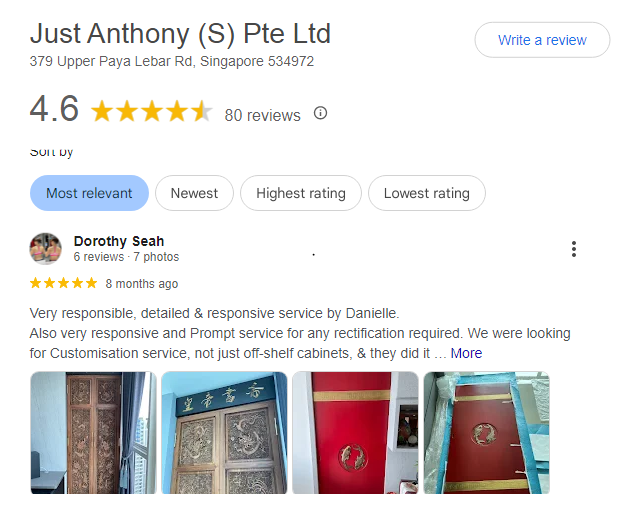The height and width of the screenshot is (506, 622).
Task: Open the wrapped red panel photo
Action: [486, 432]
